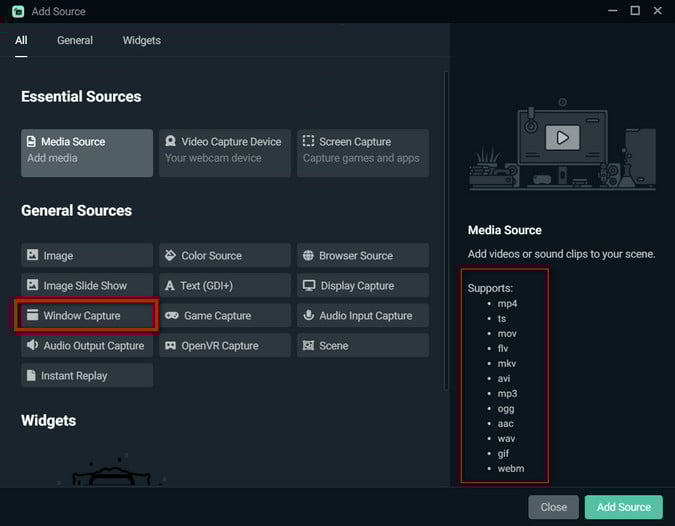
Task: Click the Streamlabs logo in title bar
Action: tap(18, 12)
